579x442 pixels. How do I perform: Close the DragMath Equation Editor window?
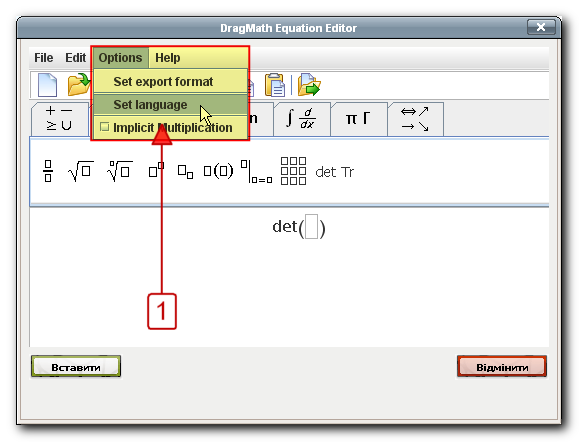click(541, 27)
